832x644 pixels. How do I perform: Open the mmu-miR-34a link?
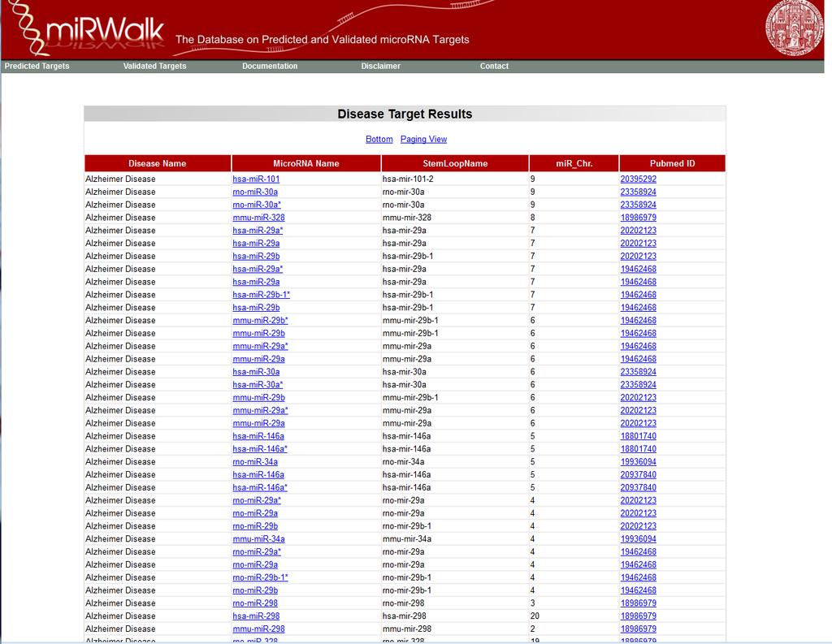(258, 539)
